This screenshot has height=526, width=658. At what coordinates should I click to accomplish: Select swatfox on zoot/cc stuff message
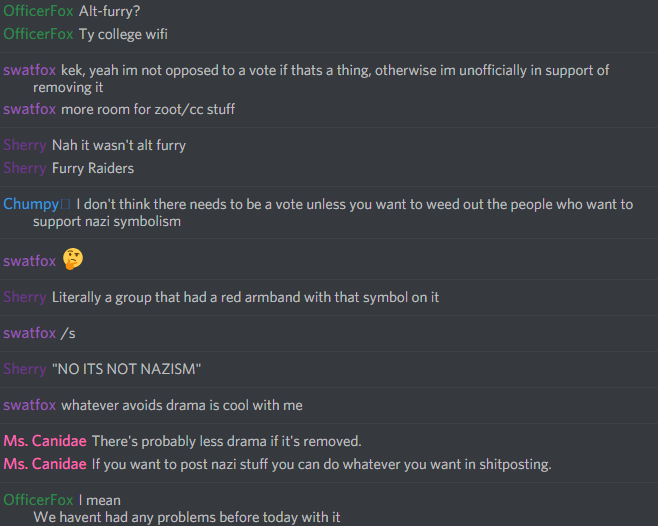29,109
